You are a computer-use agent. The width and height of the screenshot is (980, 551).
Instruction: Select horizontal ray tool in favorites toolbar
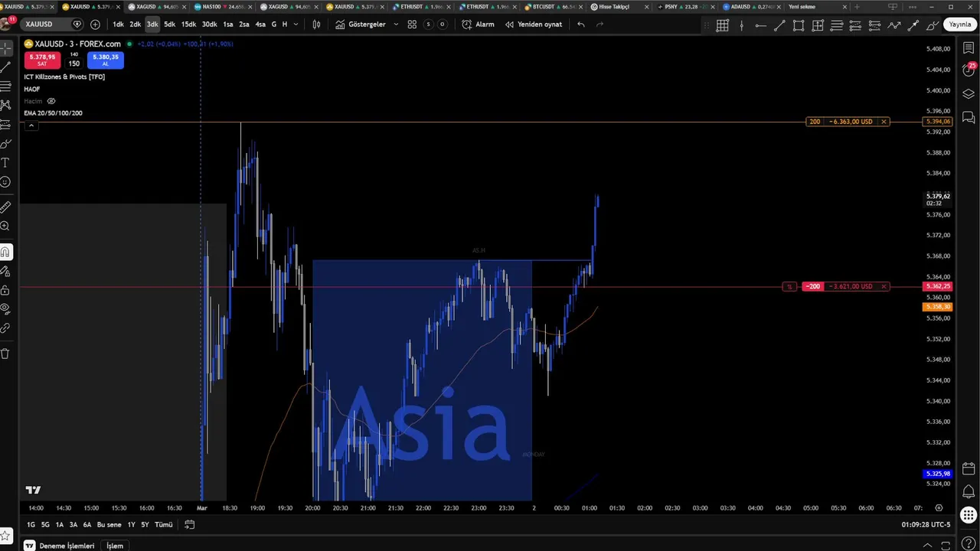tap(760, 25)
